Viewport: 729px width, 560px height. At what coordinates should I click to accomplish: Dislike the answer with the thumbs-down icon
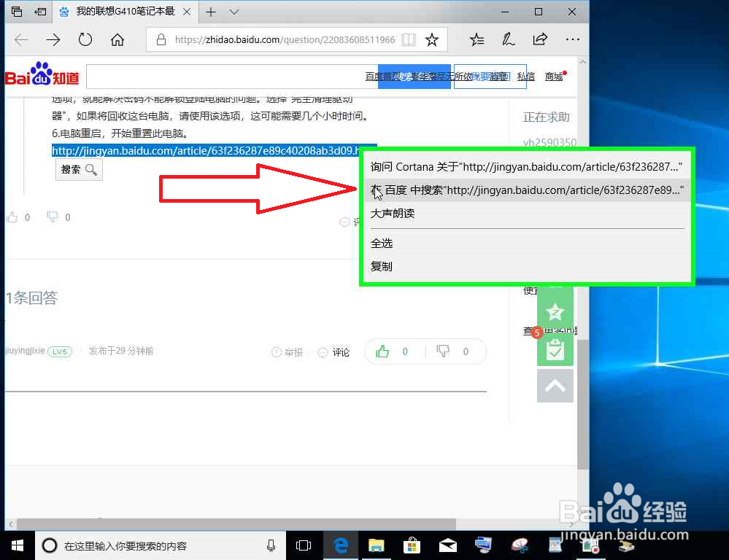pyautogui.click(x=443, y=351)
